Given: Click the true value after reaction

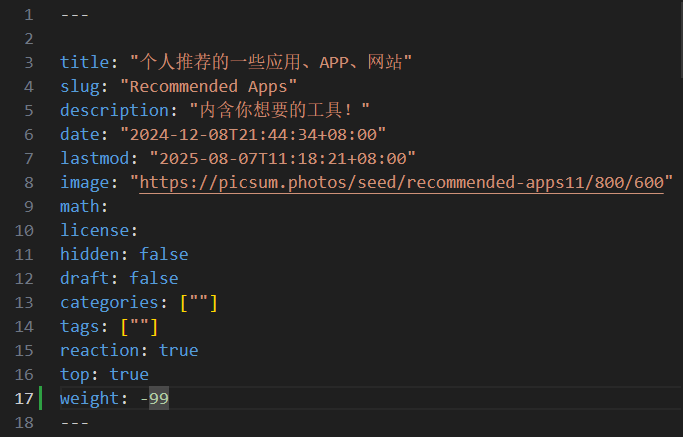Looking at the screenshot, I should 178,351.
